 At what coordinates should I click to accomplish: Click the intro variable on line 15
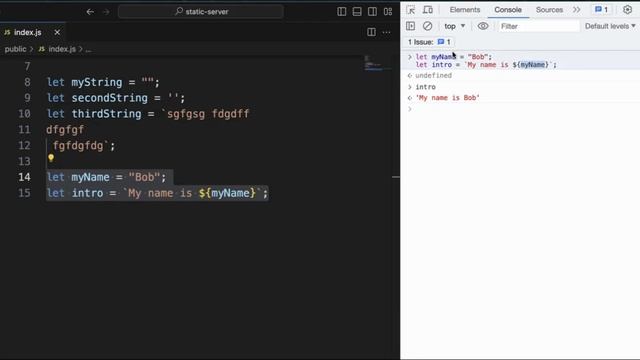[87, 193]
